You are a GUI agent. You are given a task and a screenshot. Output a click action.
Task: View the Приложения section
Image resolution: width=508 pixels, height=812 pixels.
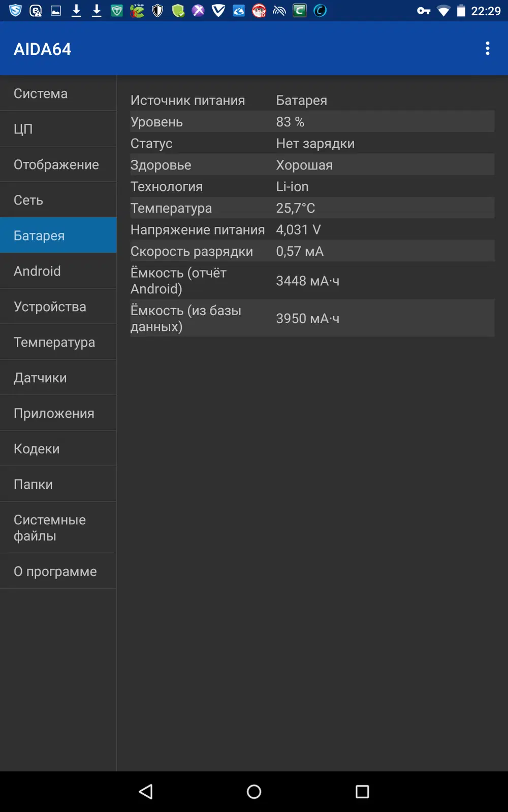[58, 413]
